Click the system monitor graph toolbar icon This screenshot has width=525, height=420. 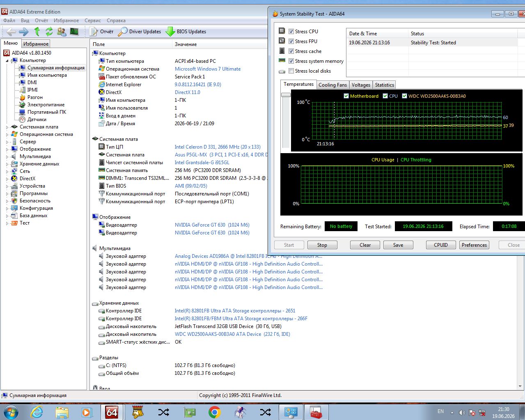(74, 32)
